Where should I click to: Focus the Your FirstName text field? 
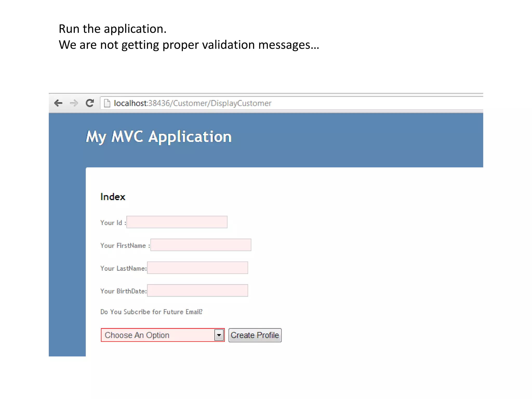(201, 245)
